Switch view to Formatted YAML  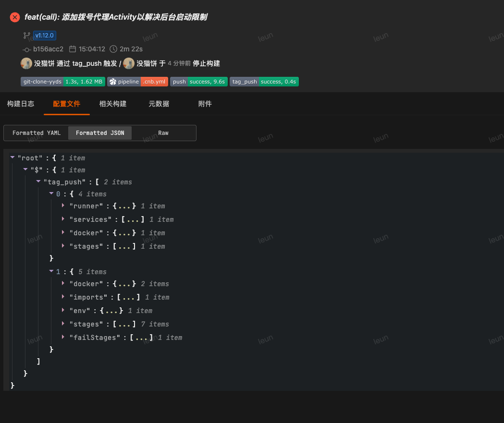coord(37,133)
